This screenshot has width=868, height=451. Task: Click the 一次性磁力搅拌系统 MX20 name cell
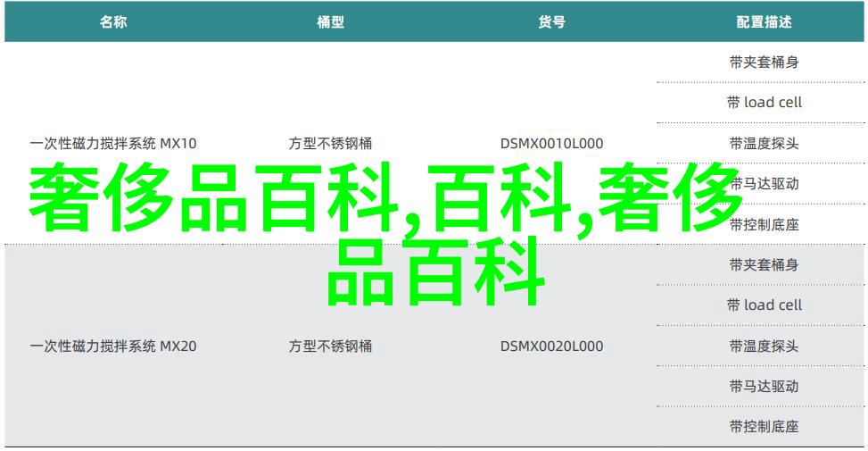point(112,346)
